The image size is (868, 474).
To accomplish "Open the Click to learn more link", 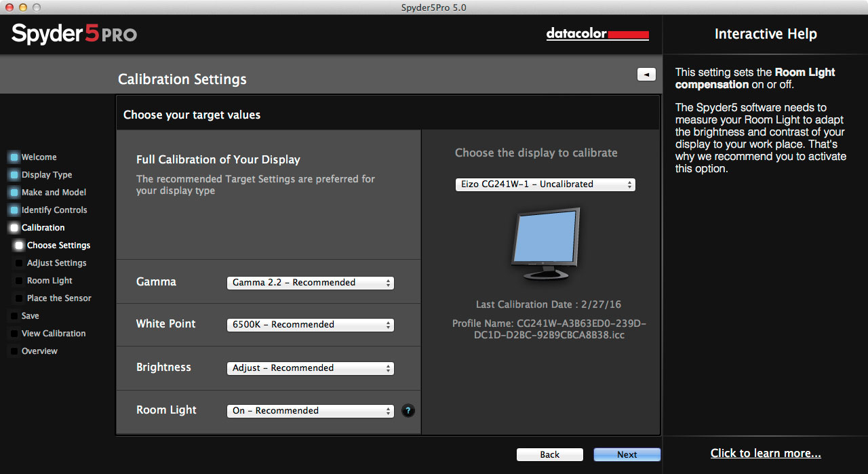I will [x=766, y=453].
